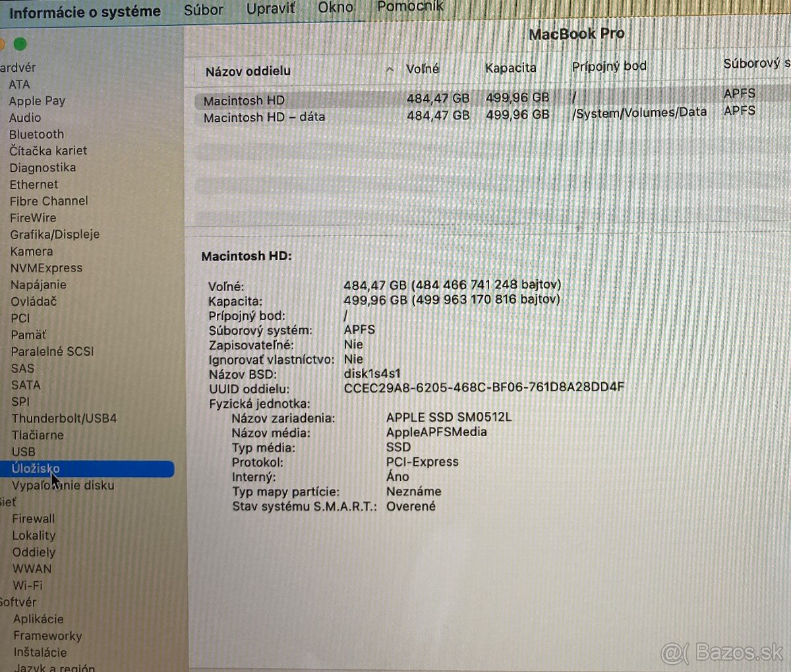This screenshot has height=672, width=791.
Task: Select SATA in the sidebar
Action: (26, 385)
